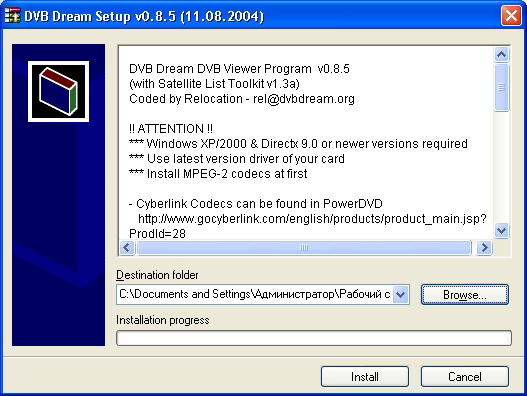Click the readme vertical scroll down arrow

[x=501, y=231]
